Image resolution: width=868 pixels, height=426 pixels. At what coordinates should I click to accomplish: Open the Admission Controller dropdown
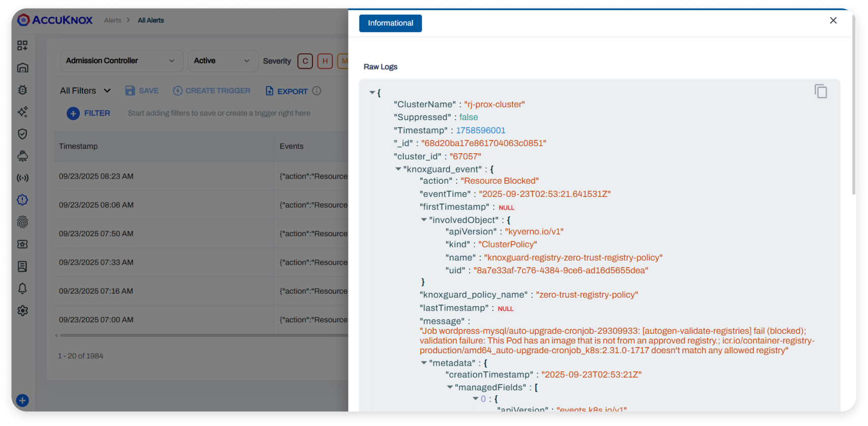[x=121, y=61]
